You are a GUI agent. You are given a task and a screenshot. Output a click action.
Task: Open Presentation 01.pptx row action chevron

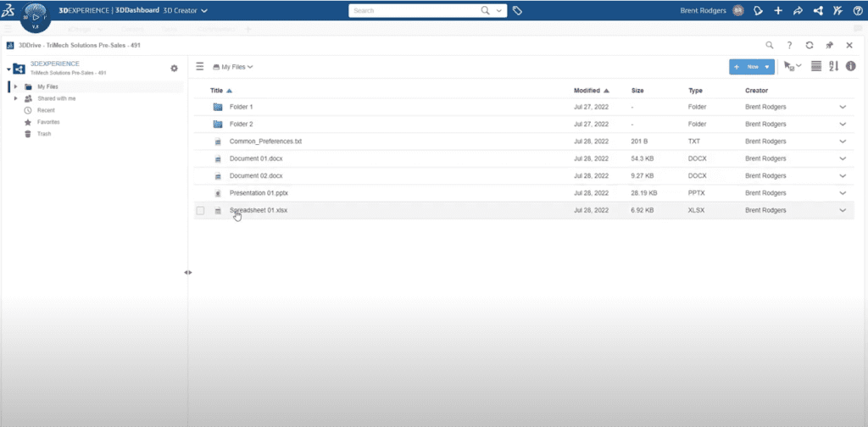pos(843,193)
